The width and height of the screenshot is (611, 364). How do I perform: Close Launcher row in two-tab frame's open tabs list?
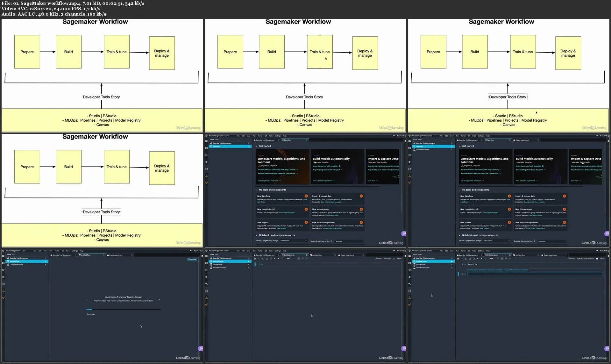point(249,146)
